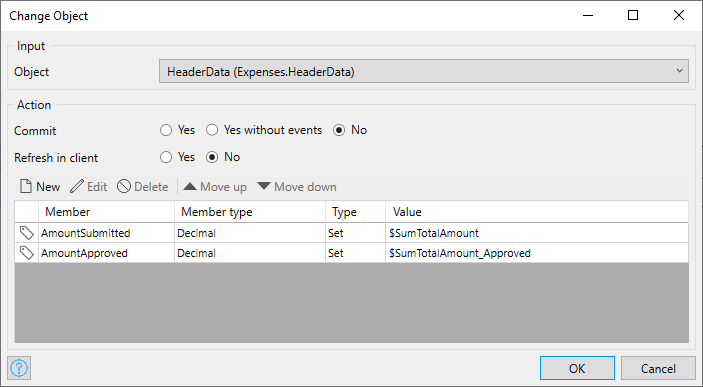Click Set in the AmountSubmitted row
The width and height of the screenshot is (703, 387).
click(355, 233)
